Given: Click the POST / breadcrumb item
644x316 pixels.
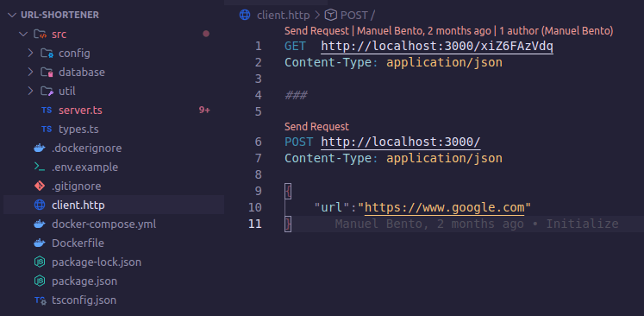Looking at the screenshot, I should click(357, 16).
